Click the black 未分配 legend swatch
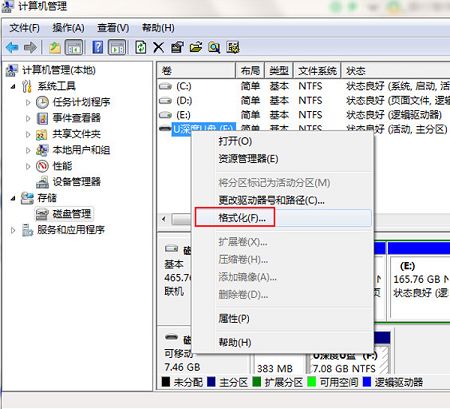Image resolution: width=450 pixels, height=409 pixels. tap(166, 382)
